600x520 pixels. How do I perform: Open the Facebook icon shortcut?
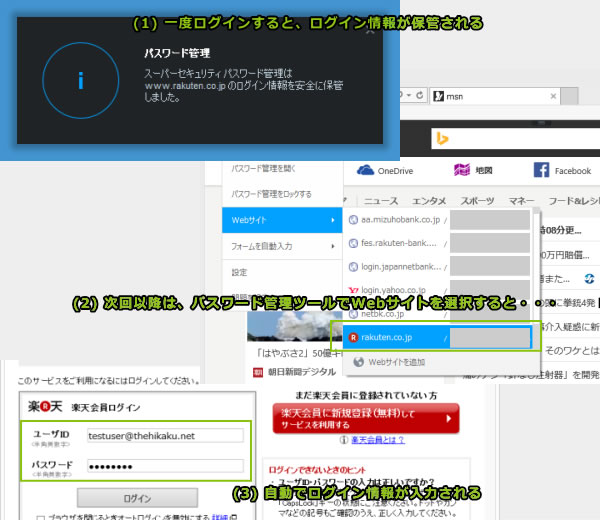pyautogui.click(x=541, y=170)
